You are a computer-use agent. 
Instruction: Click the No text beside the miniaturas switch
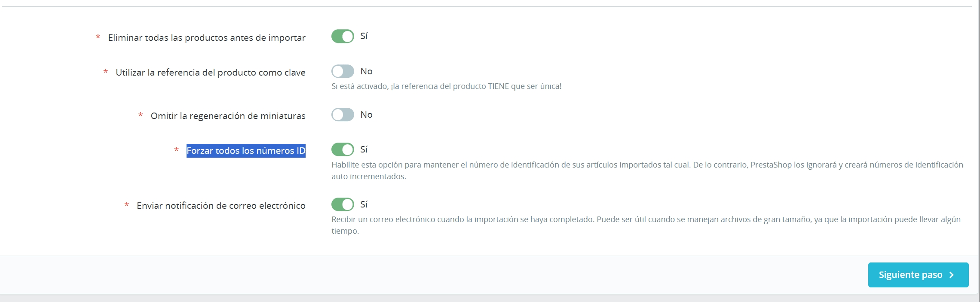366,115
